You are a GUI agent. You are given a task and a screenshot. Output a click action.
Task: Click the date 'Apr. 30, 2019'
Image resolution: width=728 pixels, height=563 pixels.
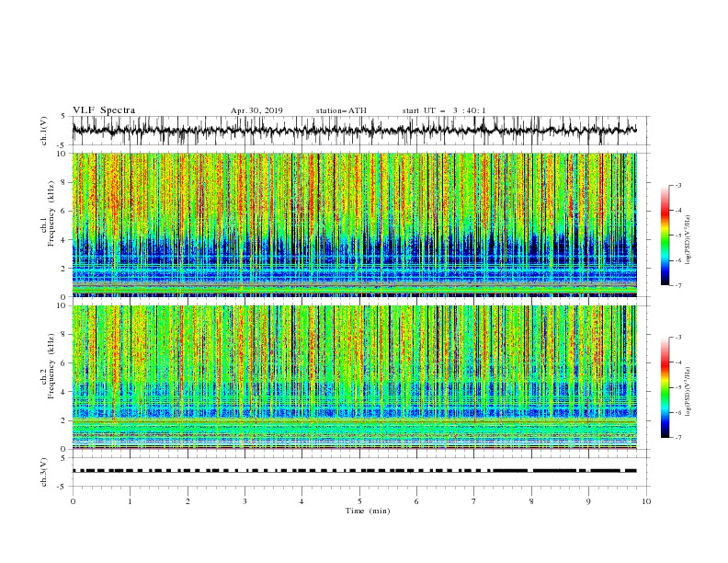coord(256,110)
